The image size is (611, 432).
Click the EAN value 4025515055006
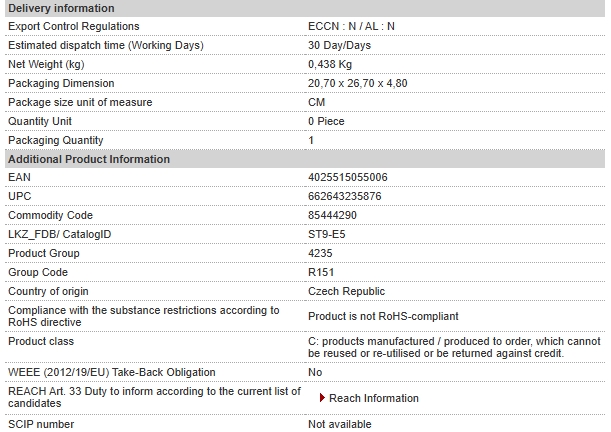tap(348, 177)
